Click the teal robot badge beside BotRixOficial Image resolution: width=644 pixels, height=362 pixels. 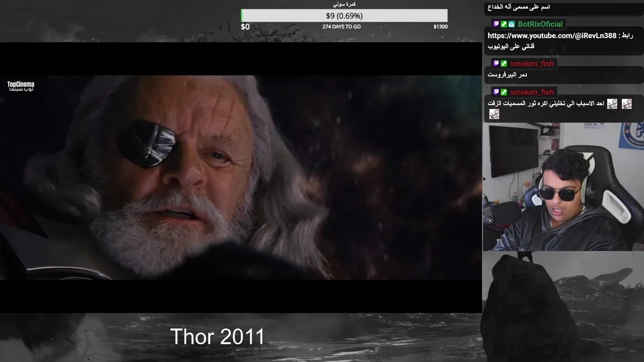click(x=511, y=24)
